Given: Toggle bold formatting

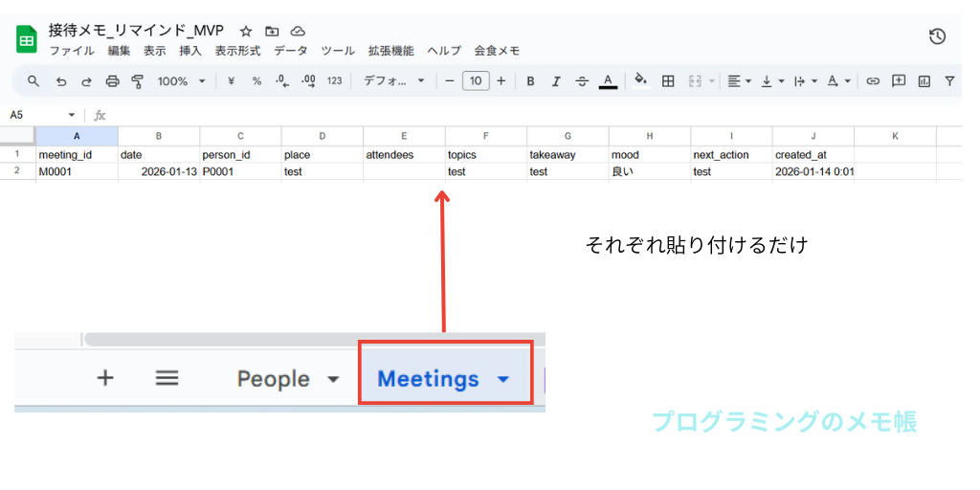Looking at the screenshot, I should tap(530, 81).
